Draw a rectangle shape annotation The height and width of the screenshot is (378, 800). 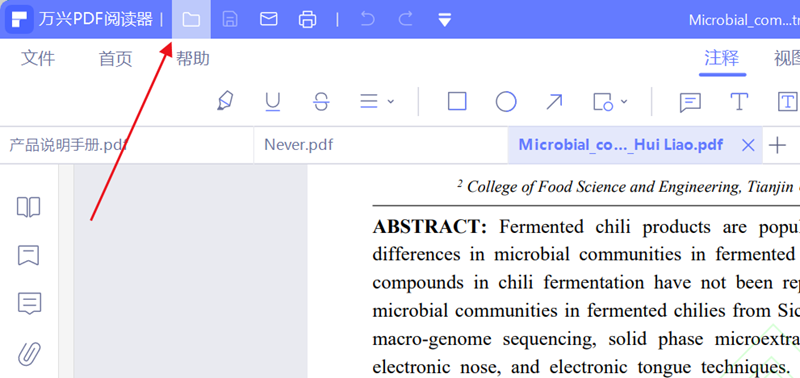point(457,101)
